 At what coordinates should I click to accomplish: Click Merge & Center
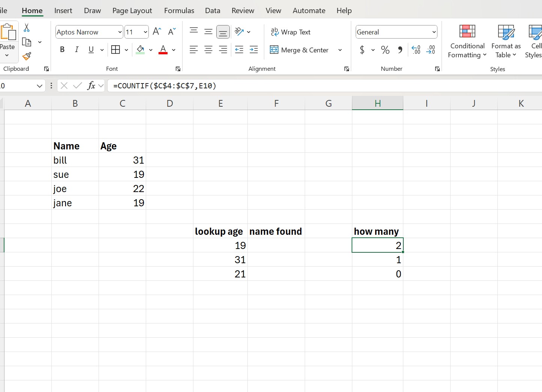point(299,50)
